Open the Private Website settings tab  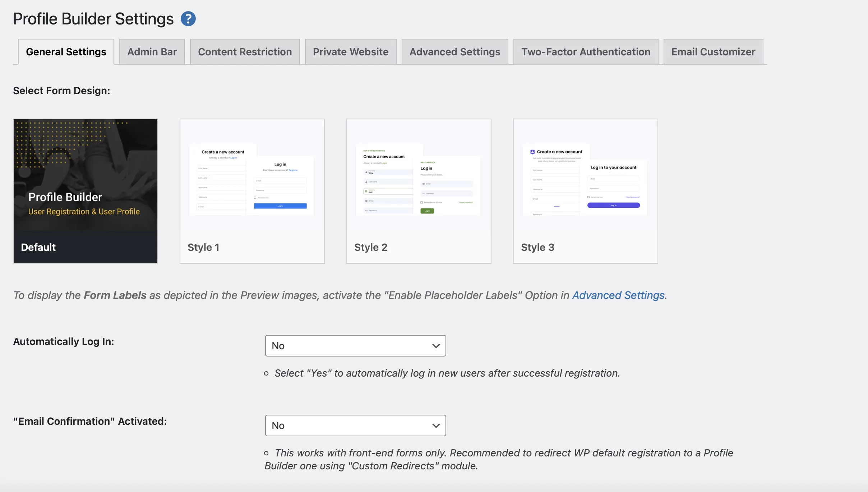(x=351, y=51)
